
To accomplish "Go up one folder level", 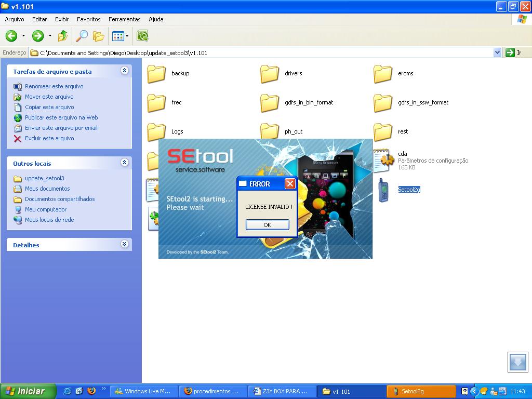I will [63, 36].
